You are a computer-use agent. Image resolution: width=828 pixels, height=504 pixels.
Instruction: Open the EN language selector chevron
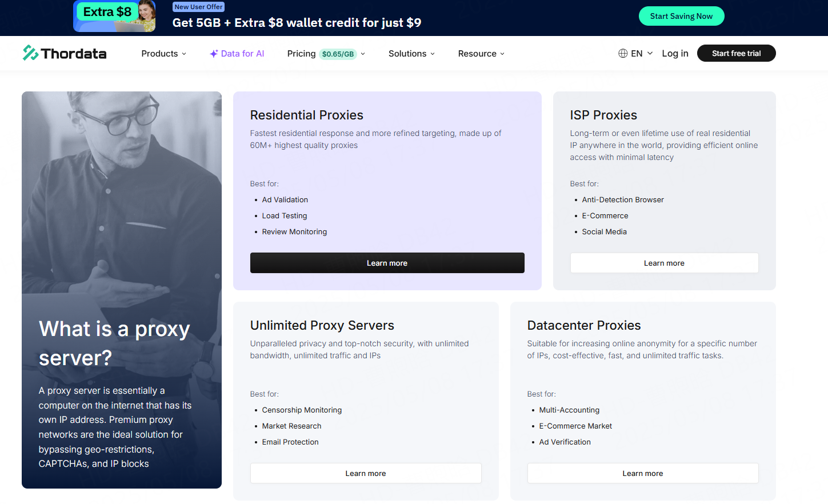coord(650,53)
